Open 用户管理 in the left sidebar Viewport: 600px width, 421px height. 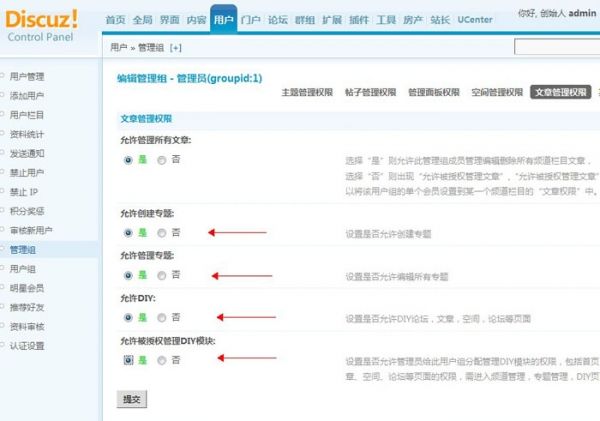coord(27,76)
